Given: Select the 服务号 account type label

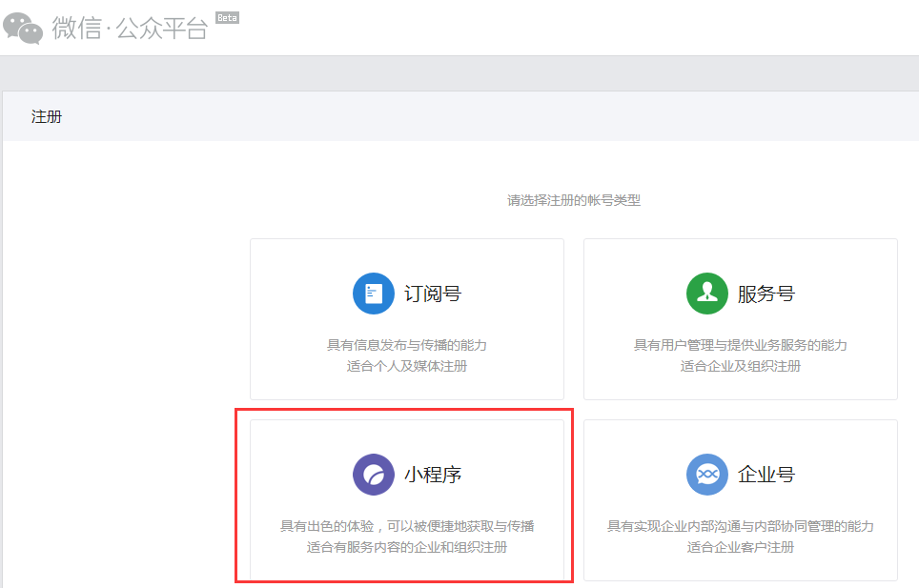Looking at the screenshot, I should (766, 294).
